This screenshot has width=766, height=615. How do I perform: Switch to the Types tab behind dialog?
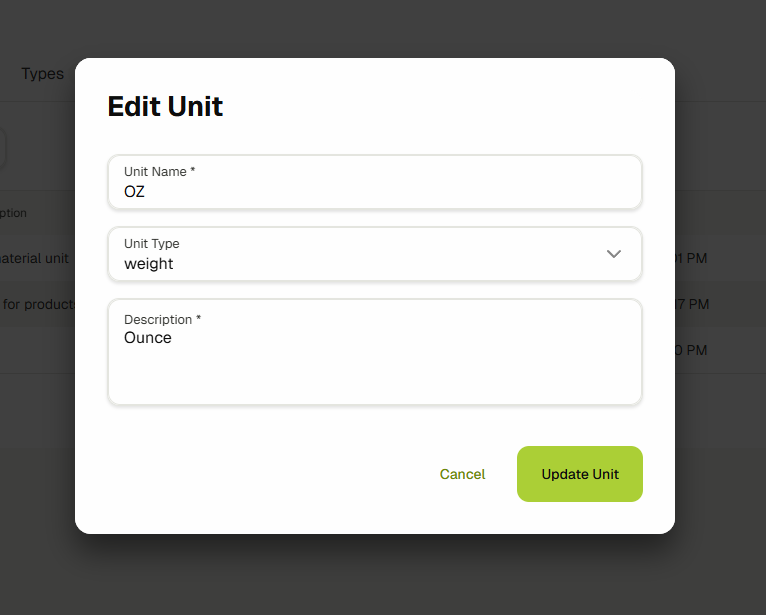pos(42,74)
